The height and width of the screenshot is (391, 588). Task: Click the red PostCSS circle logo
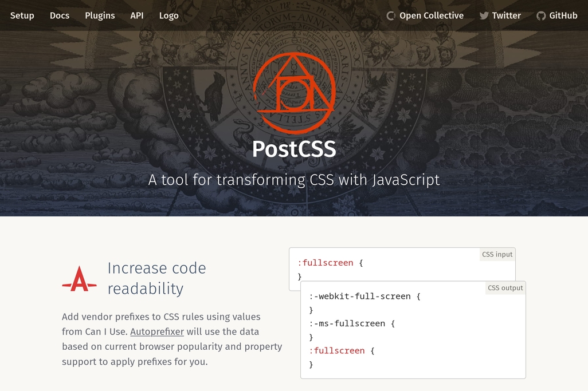point(294,93)
